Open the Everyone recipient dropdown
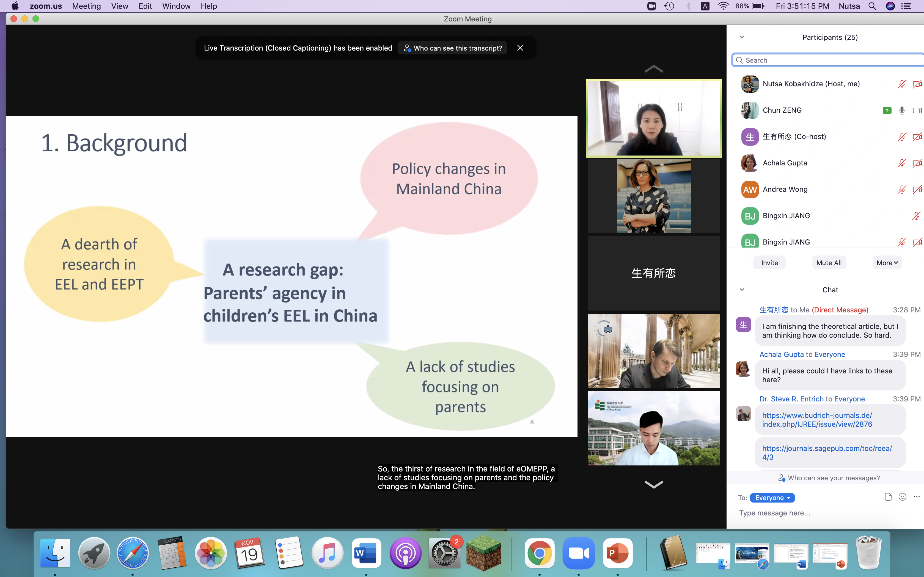Viewport: 924px width, 577px height. 772,498
